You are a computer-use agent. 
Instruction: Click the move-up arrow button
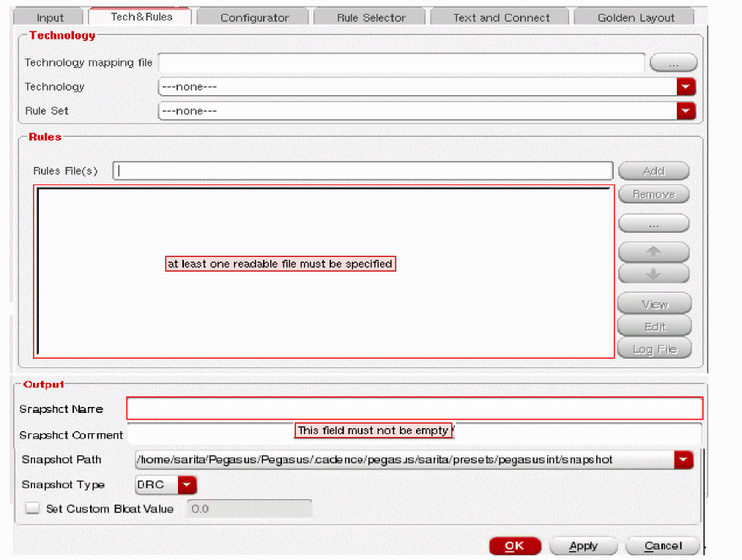point(653,251)
